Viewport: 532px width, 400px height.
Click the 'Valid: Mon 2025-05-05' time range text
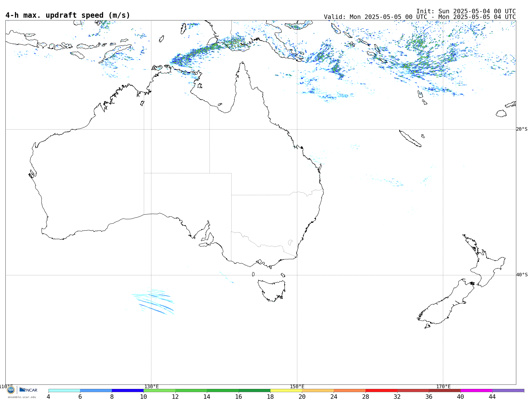point(420,17)
